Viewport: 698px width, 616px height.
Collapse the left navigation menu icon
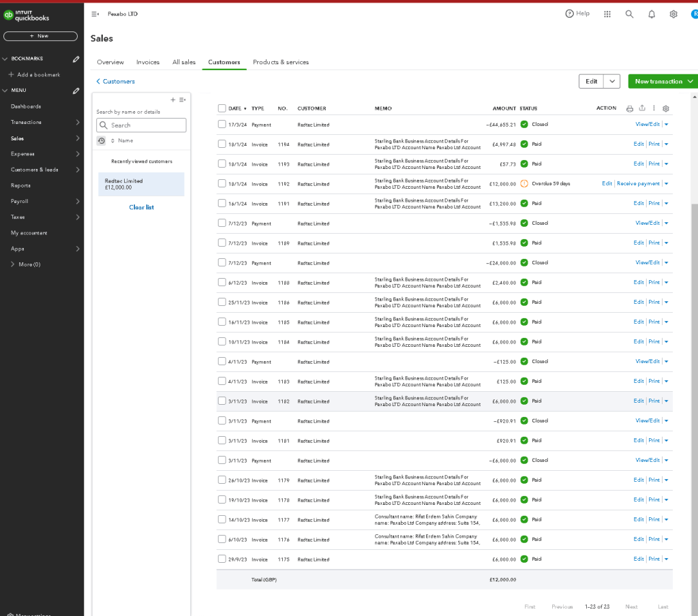pyautogui.click(x=95, y=14)
